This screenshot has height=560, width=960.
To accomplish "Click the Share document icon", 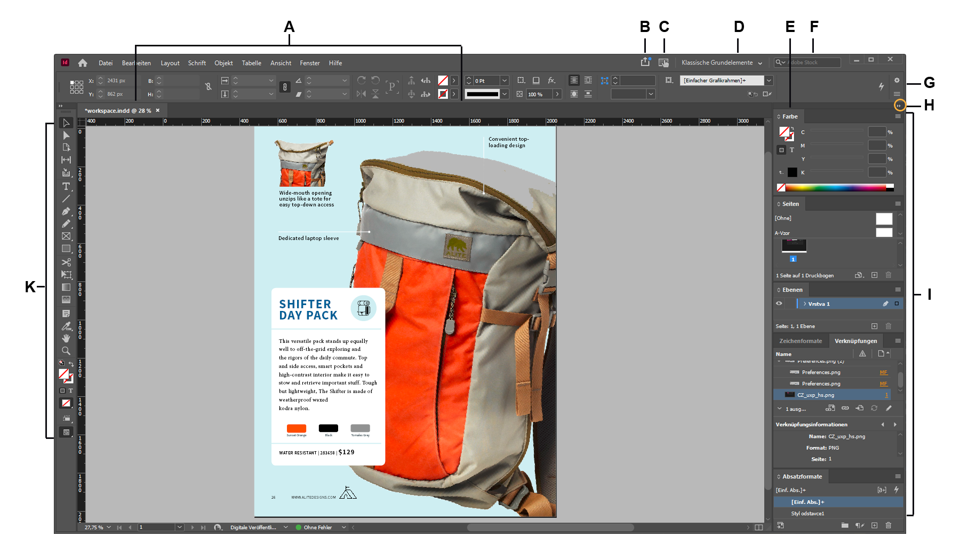I will pos(645,62).
